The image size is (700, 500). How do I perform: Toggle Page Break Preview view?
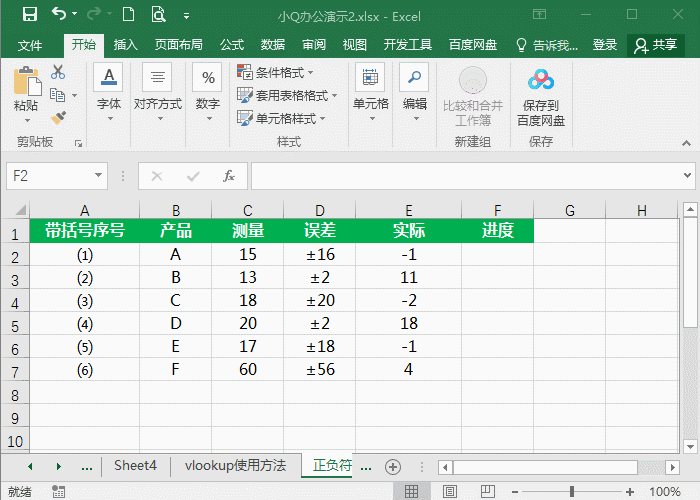pyautogui.click(x=488, y=492)
